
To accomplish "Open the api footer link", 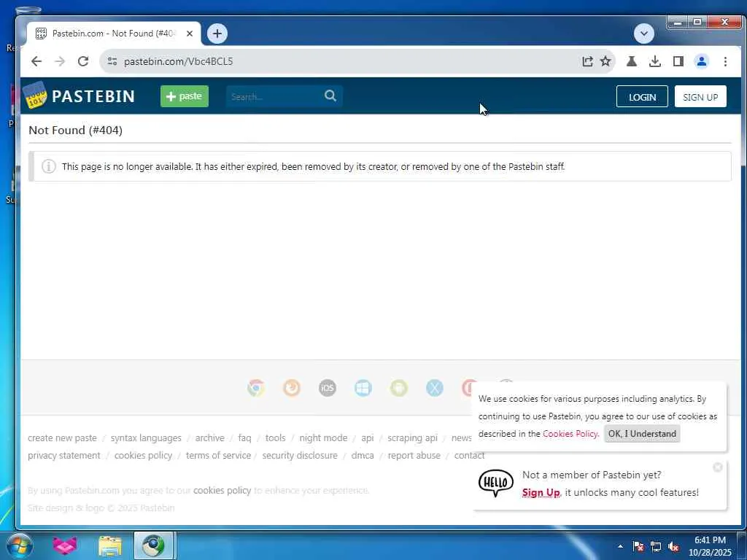I will pyautogui.click(x=368, y=437).
